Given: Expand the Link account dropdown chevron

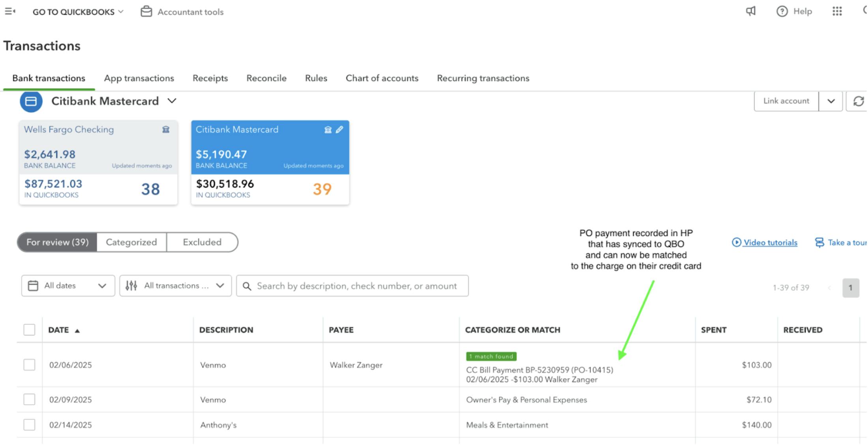Looking at the screenshot, I should coord(831,101).
